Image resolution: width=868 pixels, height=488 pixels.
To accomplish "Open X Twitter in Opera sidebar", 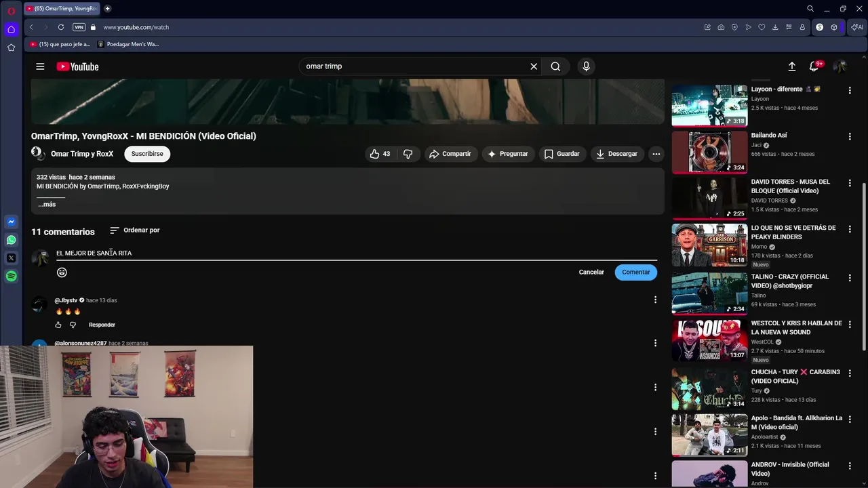I will (11, 258).
